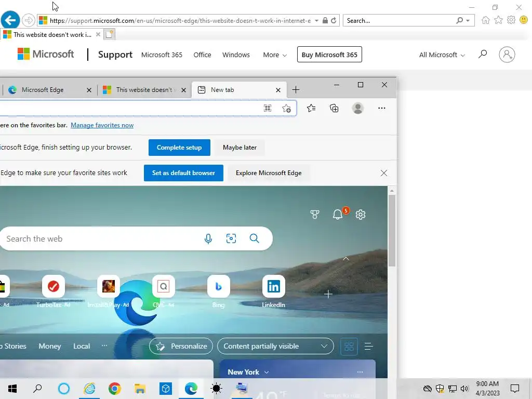Image resolution: width=532 pixels, height=399 pixels.
Task: Click the Edge page vertical scrollbar
Action: pyautogui.click(x=392, y=231)
